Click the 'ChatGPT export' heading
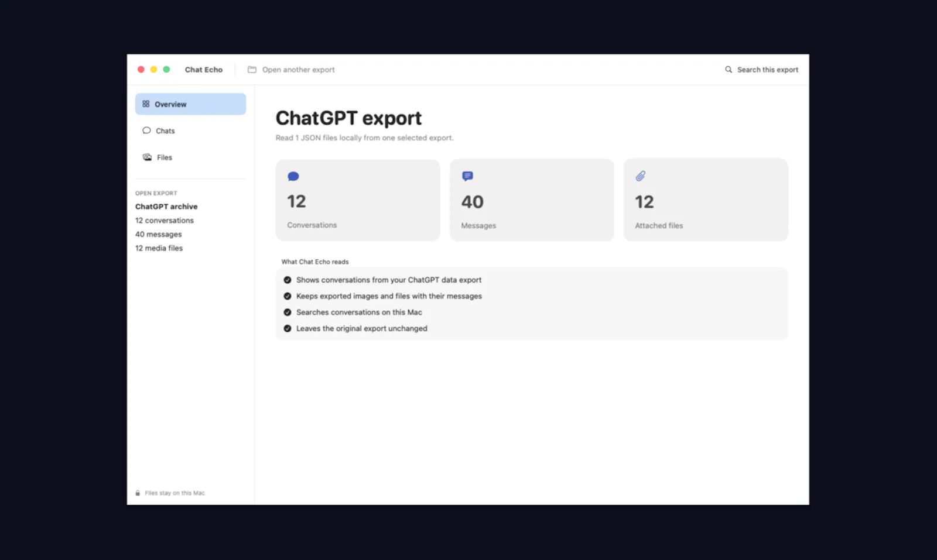 coord(348,118)
